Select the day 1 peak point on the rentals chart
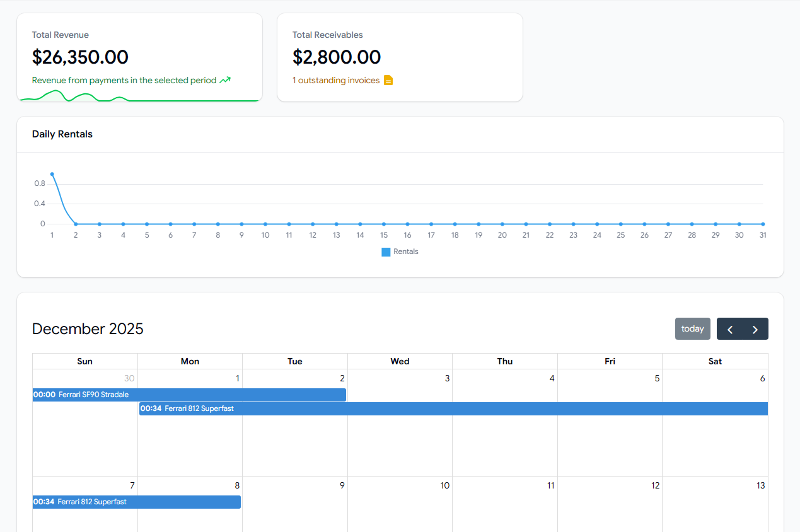Image resolution: width=800 pixels, height=532 pixels. click(x=52, y=173)
